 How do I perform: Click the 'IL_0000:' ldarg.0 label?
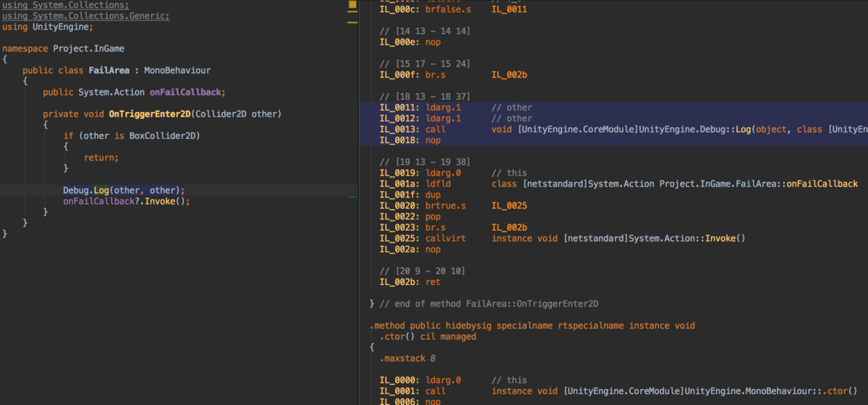point(400,380)
